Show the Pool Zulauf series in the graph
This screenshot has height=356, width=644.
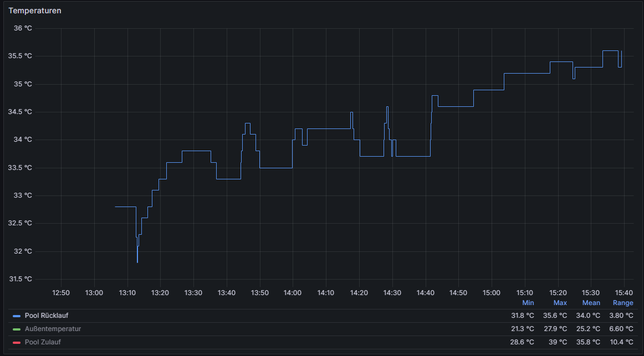43,342
